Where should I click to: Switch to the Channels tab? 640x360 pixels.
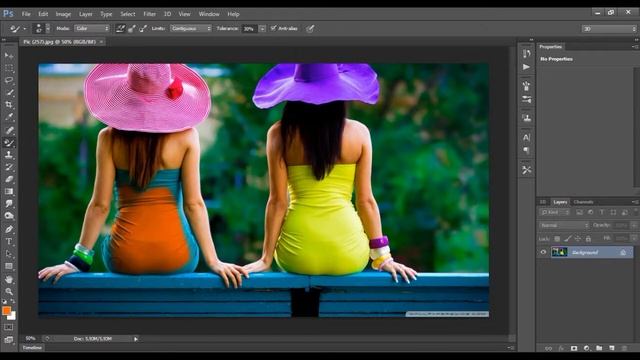click(x=583, y=202)
